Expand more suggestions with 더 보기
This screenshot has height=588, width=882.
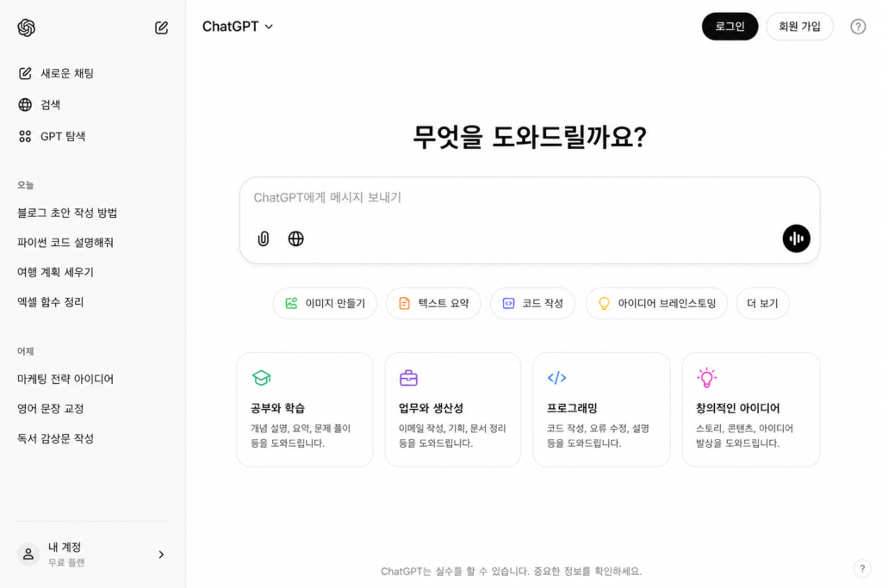coord(762,304)
